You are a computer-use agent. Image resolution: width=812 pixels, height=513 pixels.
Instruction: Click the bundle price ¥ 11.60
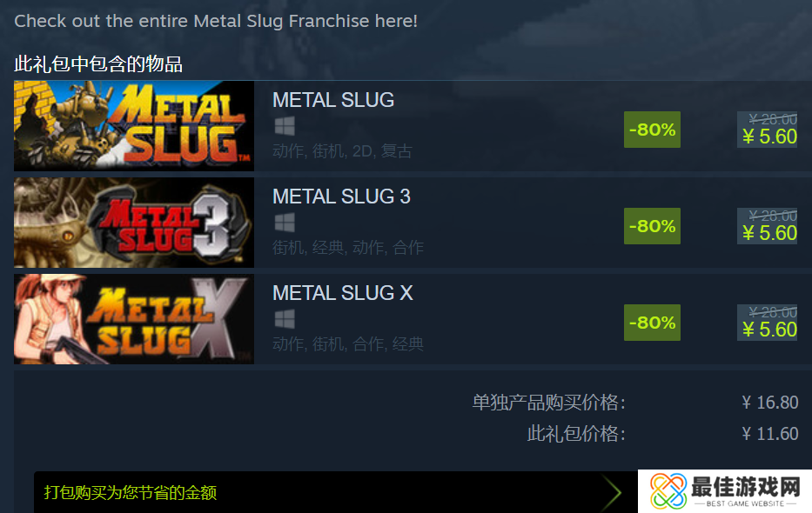(770, 433)
